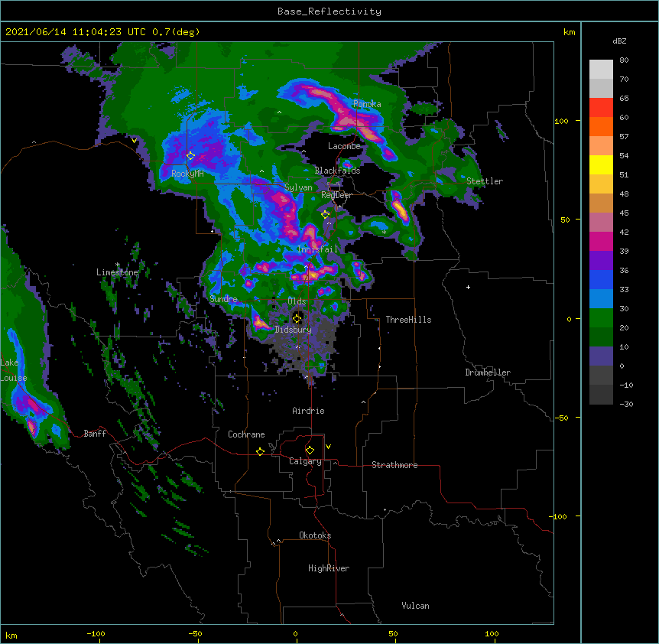Select the Lacombe city label
The image size is (659, 644).
pos(344,146)
